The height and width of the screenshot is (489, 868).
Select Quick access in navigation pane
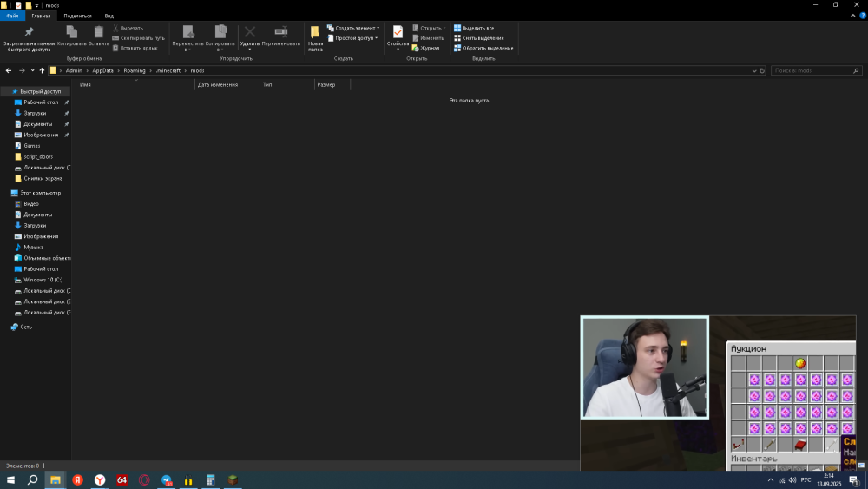(x=36, y=91)
